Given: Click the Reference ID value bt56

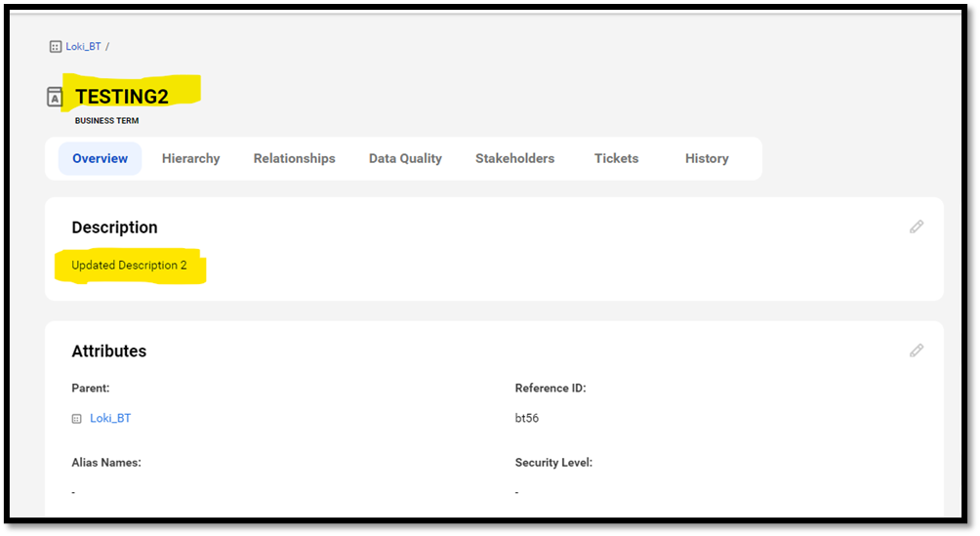Looking at the screenshot, I should pyautogui.click(x=527, y=418).
